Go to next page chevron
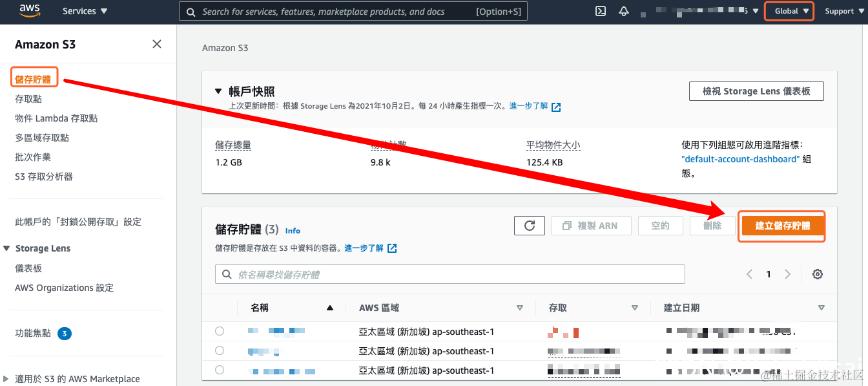 point(787,274)
